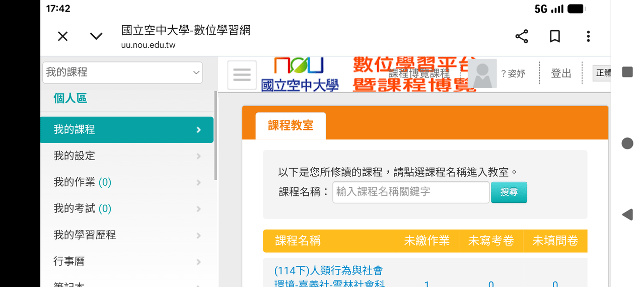Image resolution: width=644 pixels, height=287 pixels.
Task: Open the three-dot browser menu
Action: click(588, 36)
